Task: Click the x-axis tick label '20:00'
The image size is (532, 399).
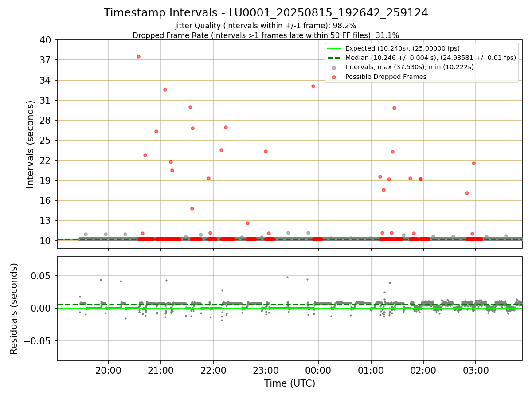Action: tap(108, 370)
